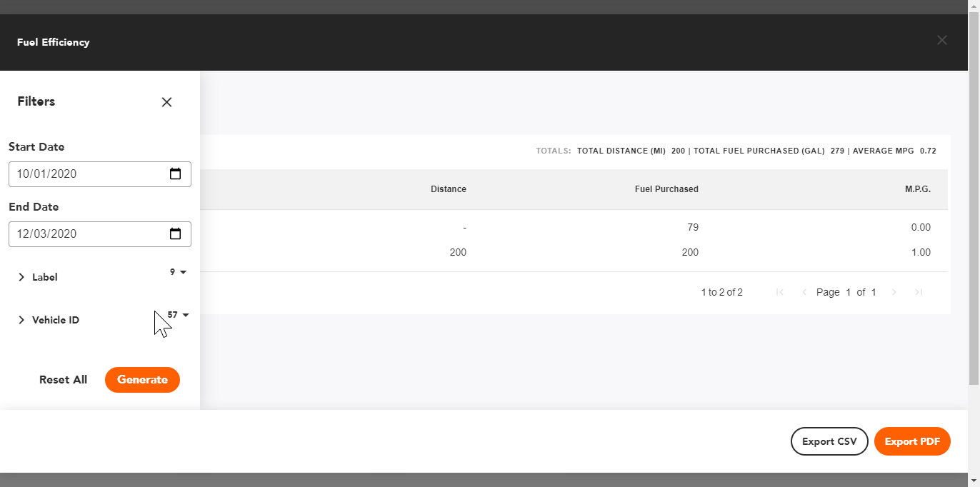Expand the Label filter chevron
Screen dimensions: 980x487
[21, 277]
